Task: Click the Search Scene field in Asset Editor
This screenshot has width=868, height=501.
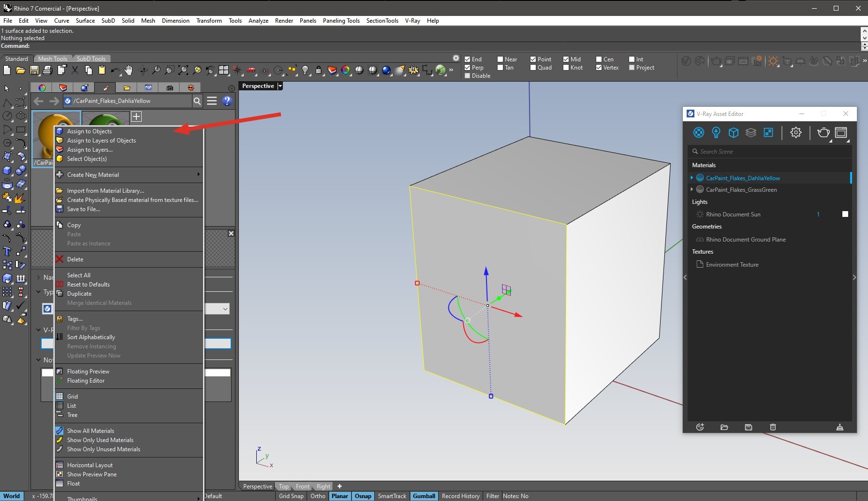Action: click(x=770, y=151)
